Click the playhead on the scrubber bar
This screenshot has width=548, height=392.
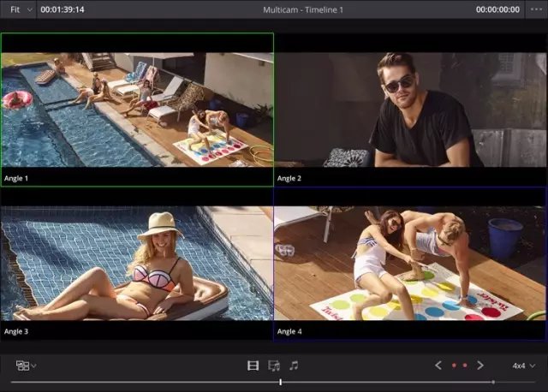point(281,382)
